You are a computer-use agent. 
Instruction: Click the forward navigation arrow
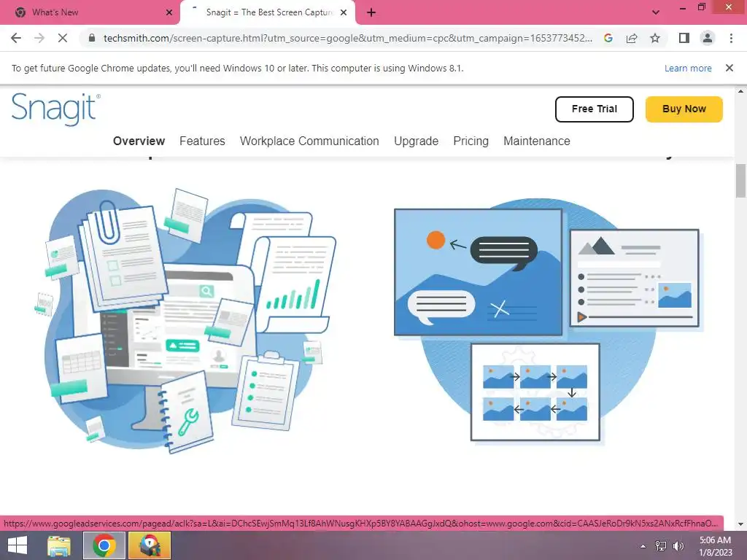[39, 38]
